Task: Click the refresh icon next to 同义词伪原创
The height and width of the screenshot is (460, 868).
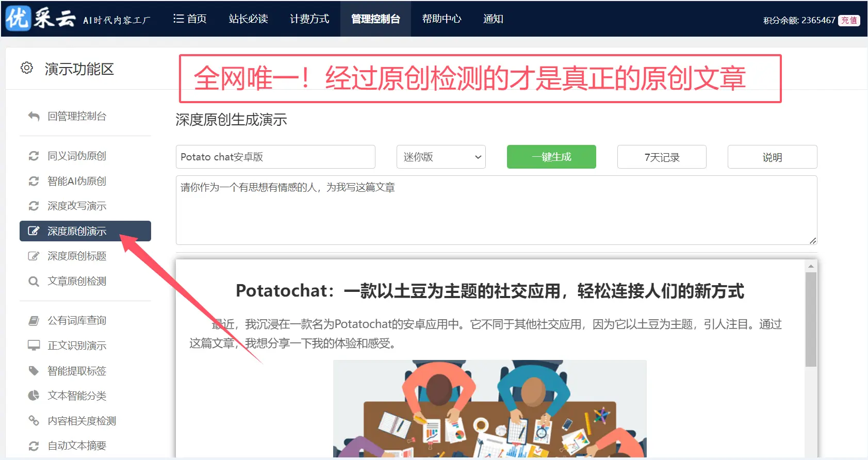Action: pyautogui.click(x=34, y=156)
